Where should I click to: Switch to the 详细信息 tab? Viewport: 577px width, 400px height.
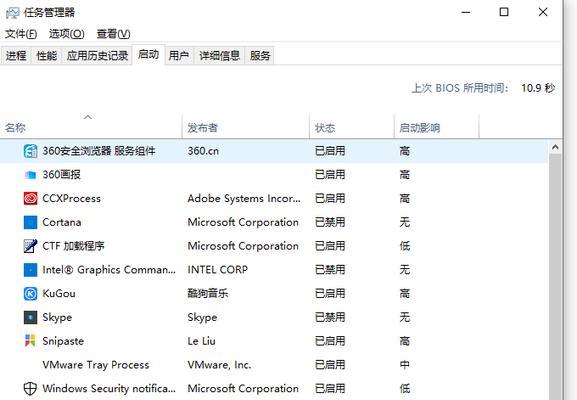219,56
